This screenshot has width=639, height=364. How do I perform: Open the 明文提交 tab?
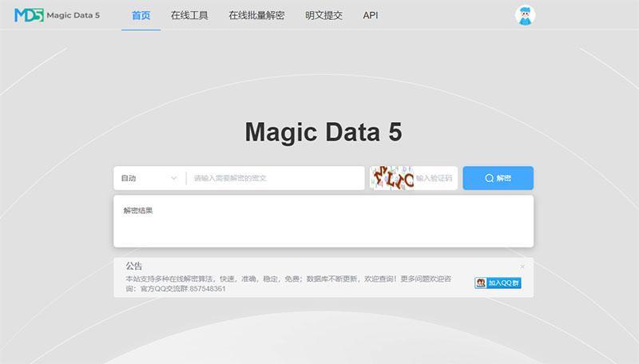click(323, 15)
